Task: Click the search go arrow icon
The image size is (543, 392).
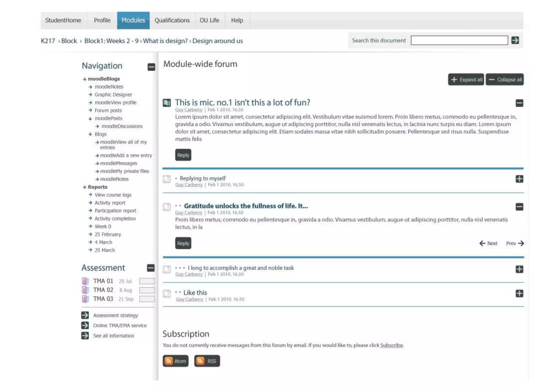Action: pos(515,40)
